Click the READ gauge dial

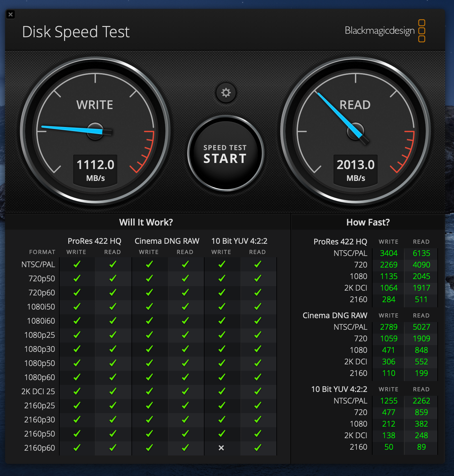coord(356,131)
